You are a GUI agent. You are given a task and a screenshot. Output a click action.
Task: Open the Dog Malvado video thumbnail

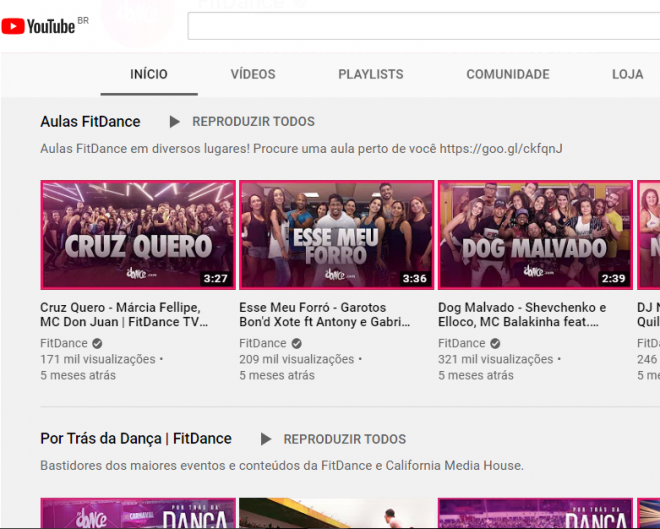point(535,235)
